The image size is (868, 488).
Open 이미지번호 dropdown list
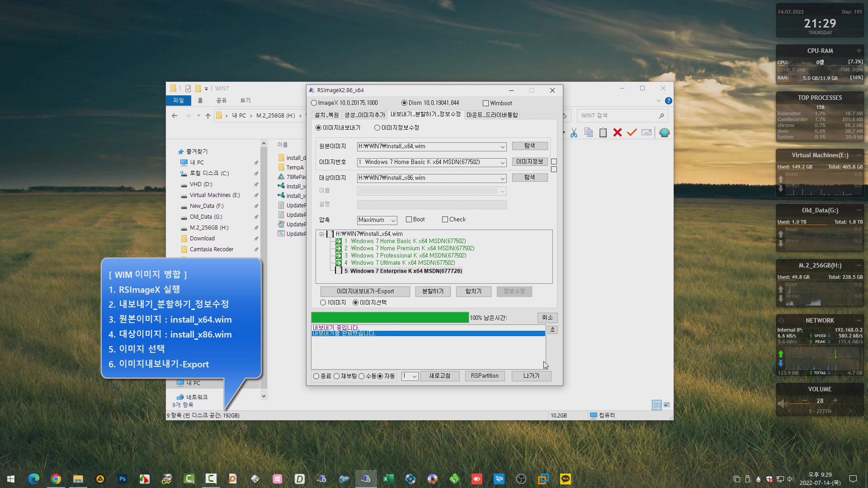pos(502,163)
